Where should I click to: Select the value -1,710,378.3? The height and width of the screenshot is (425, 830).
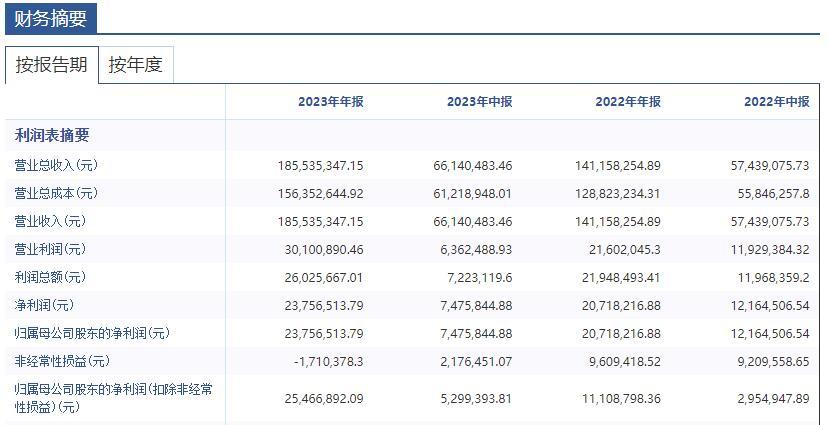pyautogui.click(x=329, y=362)
